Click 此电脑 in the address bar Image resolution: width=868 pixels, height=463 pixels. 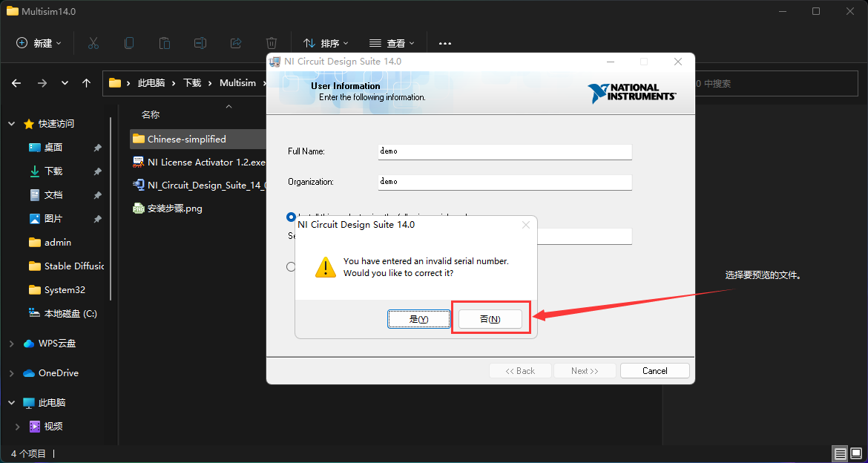(151, 83)
